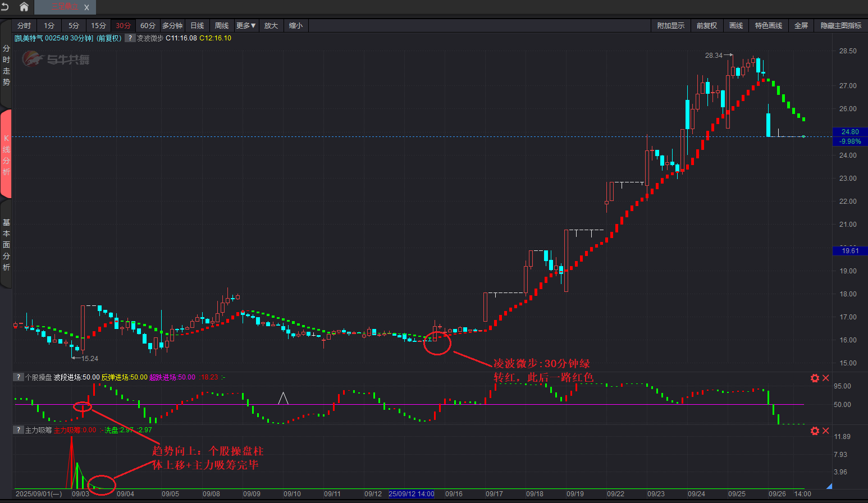Go to the home page icon
868x503 pixels.
click(24, 7)
